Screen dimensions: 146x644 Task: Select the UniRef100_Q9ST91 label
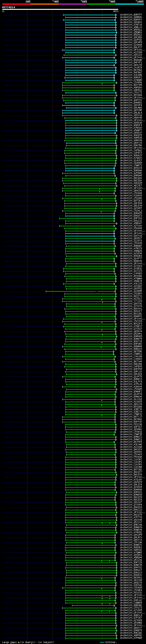point(131,304)
